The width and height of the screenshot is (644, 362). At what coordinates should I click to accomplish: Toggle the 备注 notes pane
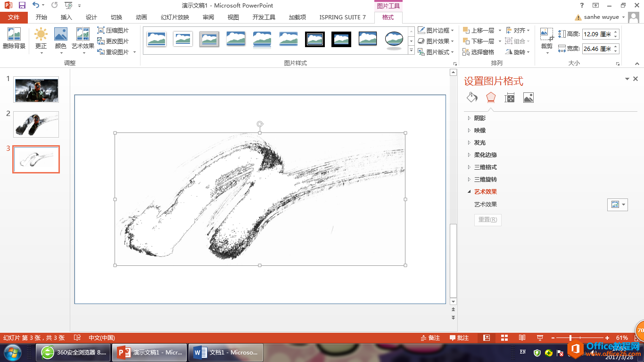pyautogui.click(x=430, y=338)
